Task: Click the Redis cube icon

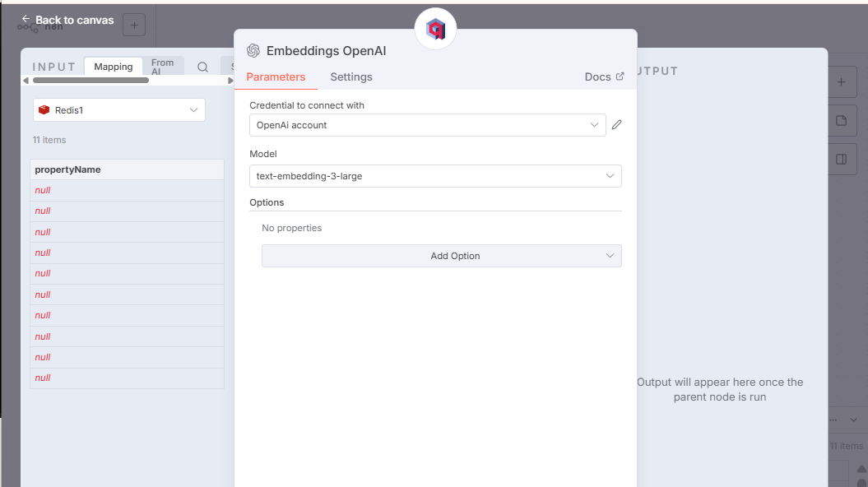Action: 44,110
